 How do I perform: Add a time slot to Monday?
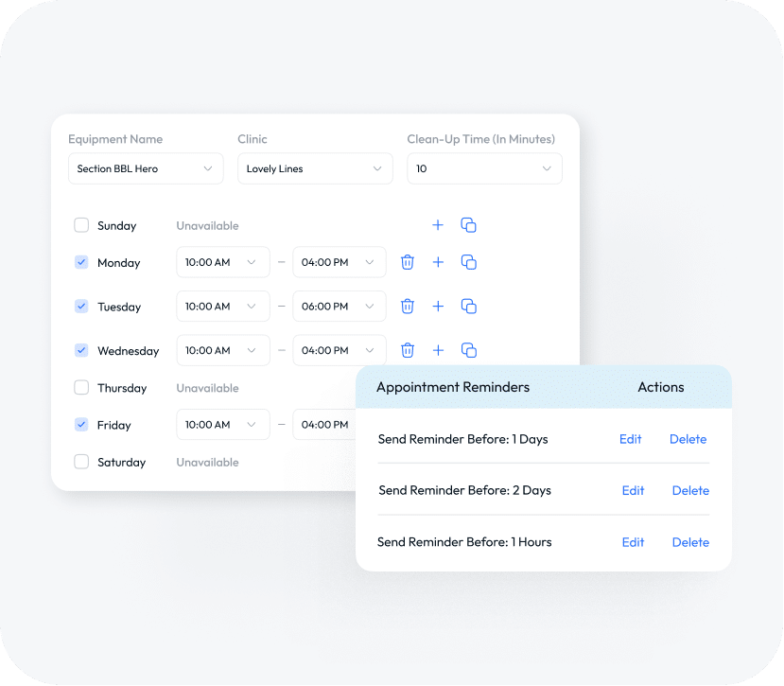[x=438, y=262]
